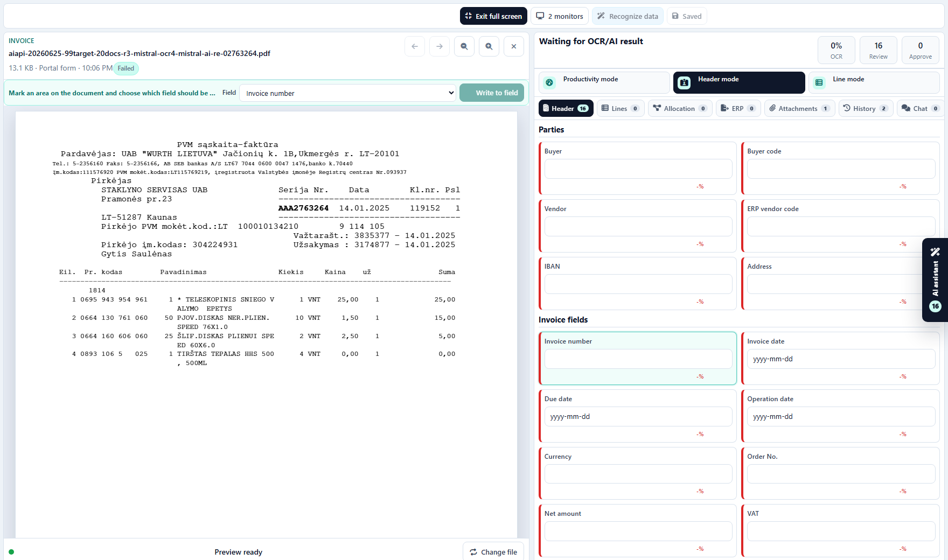
Task: Click the Change file button
Action: point(493,552)
